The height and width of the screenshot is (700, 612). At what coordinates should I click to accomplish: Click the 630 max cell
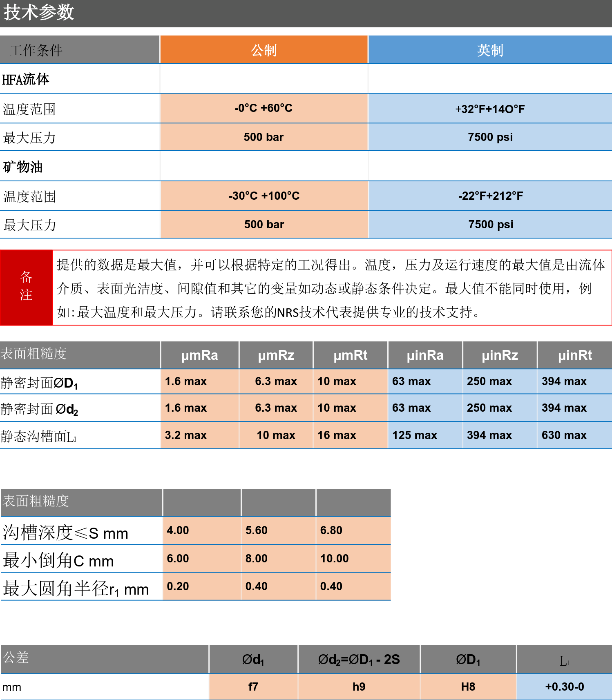[x=564, y=435]
